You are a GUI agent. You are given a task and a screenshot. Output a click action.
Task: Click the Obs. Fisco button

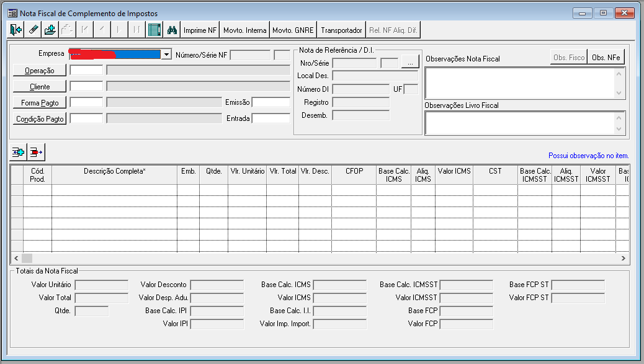[x=569, y=58]
